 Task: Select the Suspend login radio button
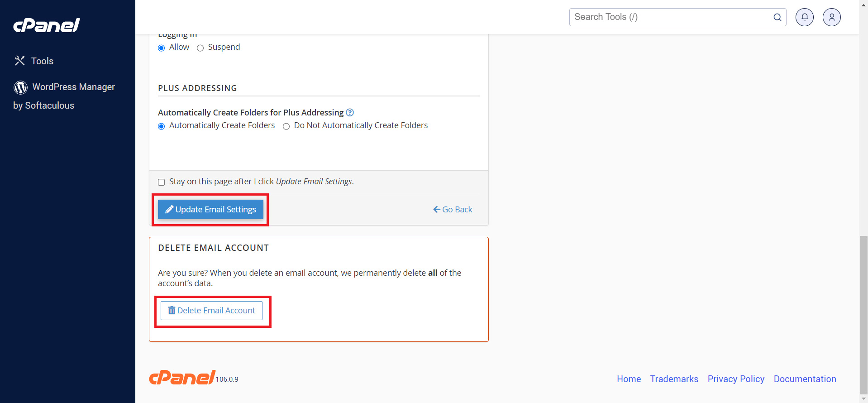[x=200, y=48]
